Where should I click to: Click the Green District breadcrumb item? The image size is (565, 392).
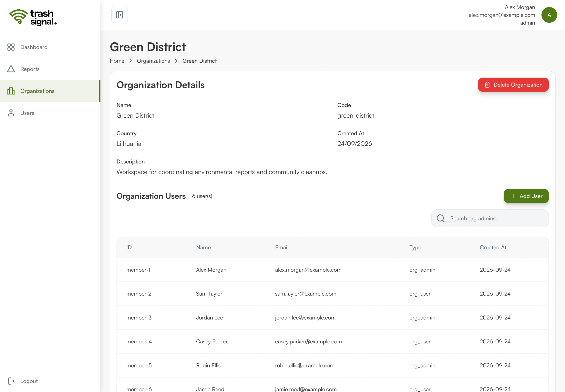pos(199,61)
